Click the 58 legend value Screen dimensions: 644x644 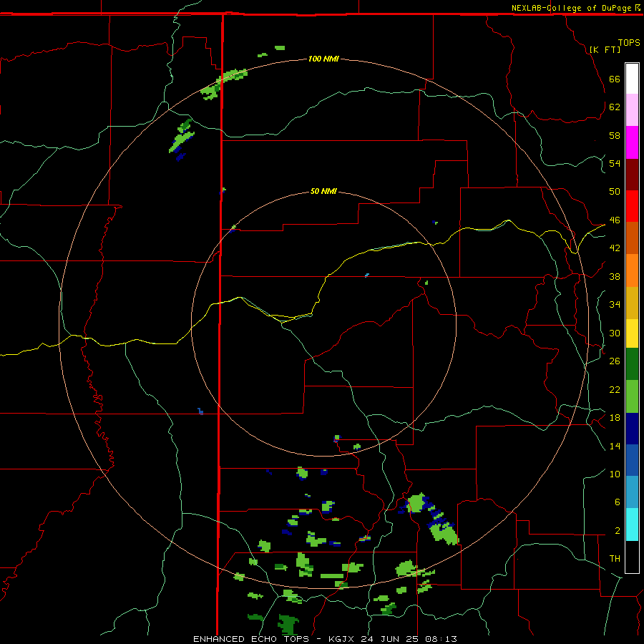pyautogui.click(x=615, y=135)
